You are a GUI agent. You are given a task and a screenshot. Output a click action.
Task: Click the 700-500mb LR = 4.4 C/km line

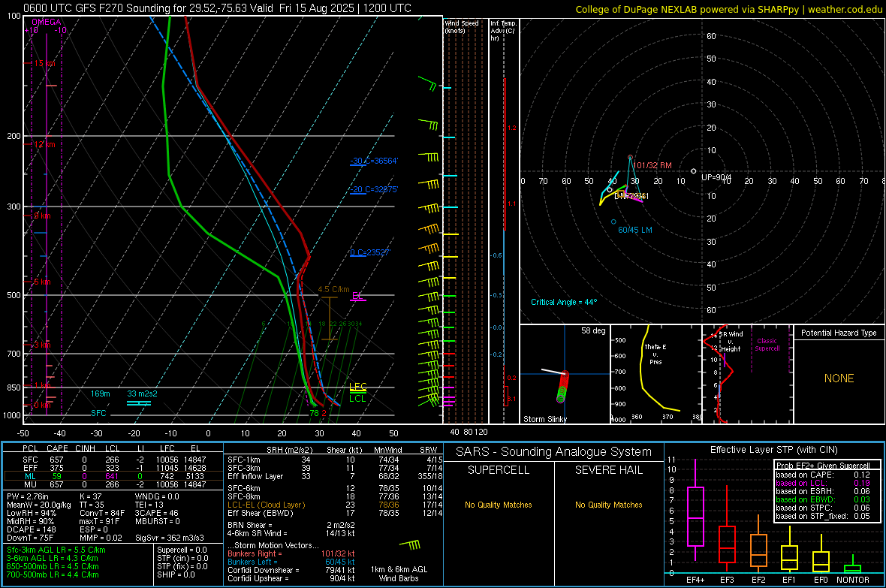pyautogui.click(x=53, y=574)
